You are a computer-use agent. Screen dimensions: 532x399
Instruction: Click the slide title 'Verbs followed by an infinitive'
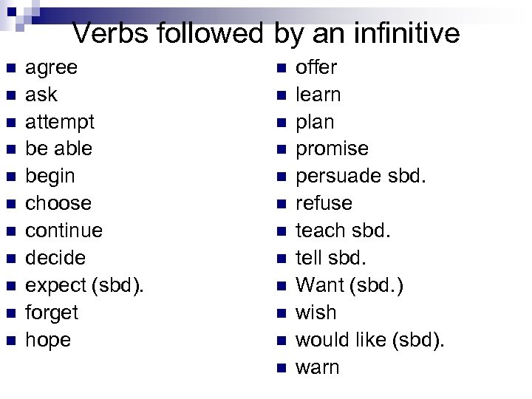click(x=266, y=33)
